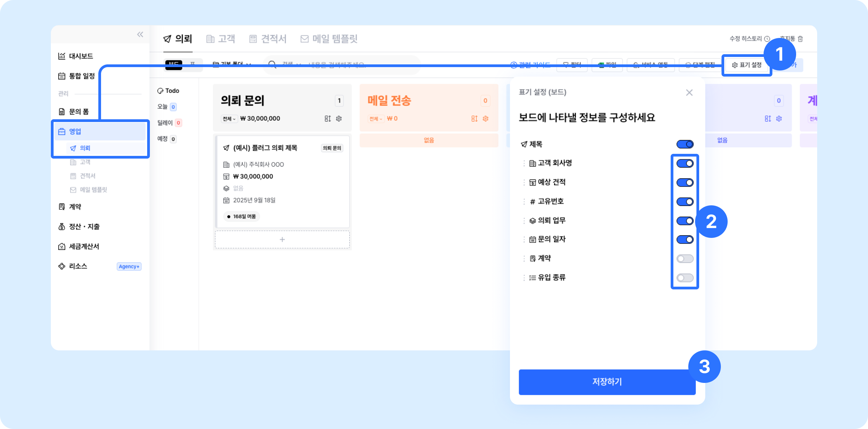
Task: Click the 표기 설정 button
Action: (x=747, y=65)
